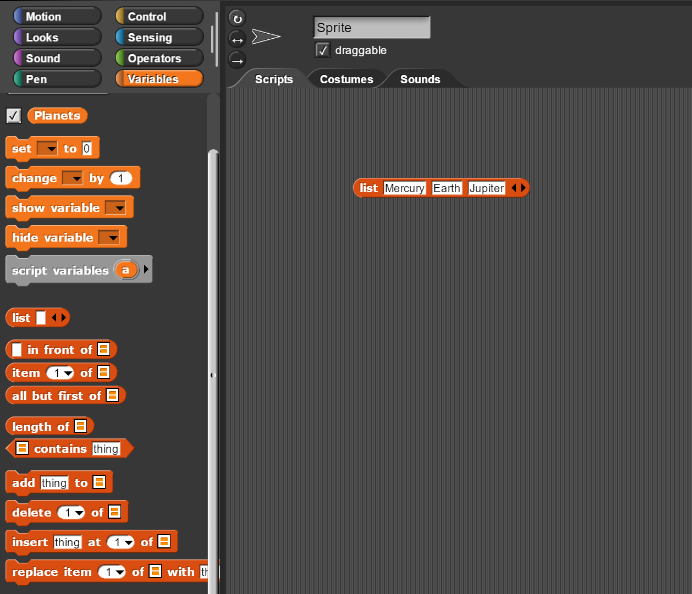The width and height of the screenshot is (692, 594).
Task: Expand the script variables block with its right arrow
Action: click(x=148, y=270)
